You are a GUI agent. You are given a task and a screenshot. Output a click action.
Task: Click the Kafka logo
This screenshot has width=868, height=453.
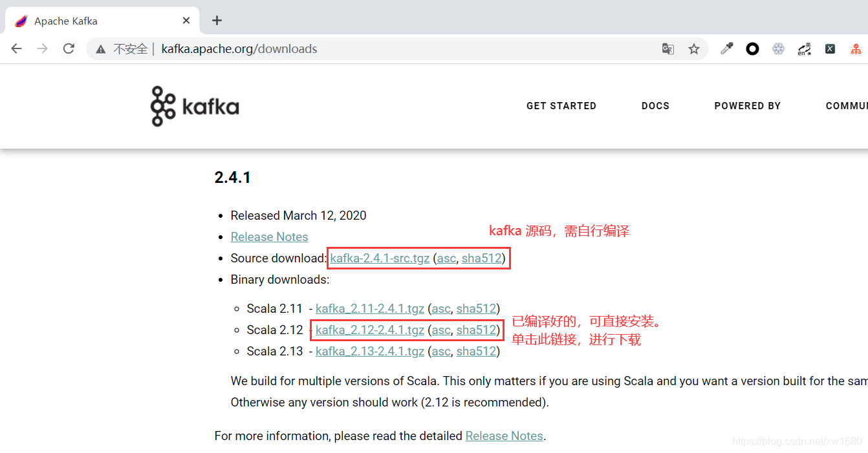195,106
